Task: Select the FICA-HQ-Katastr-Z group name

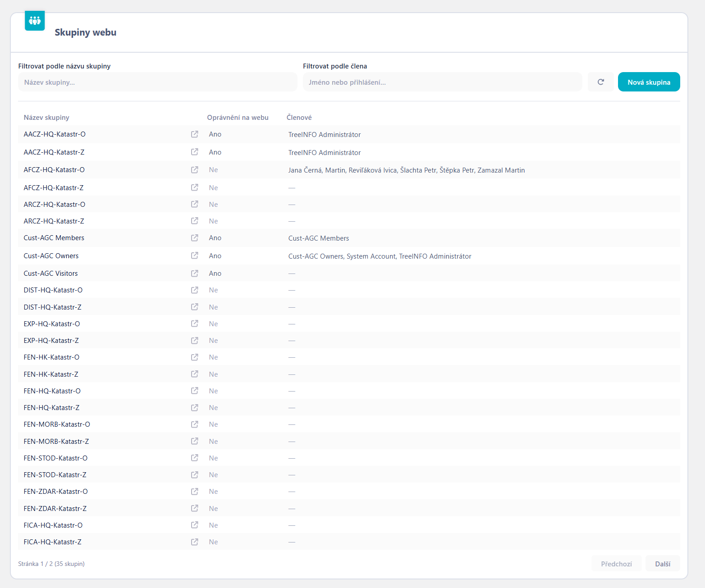Action: tap(52, 542)
